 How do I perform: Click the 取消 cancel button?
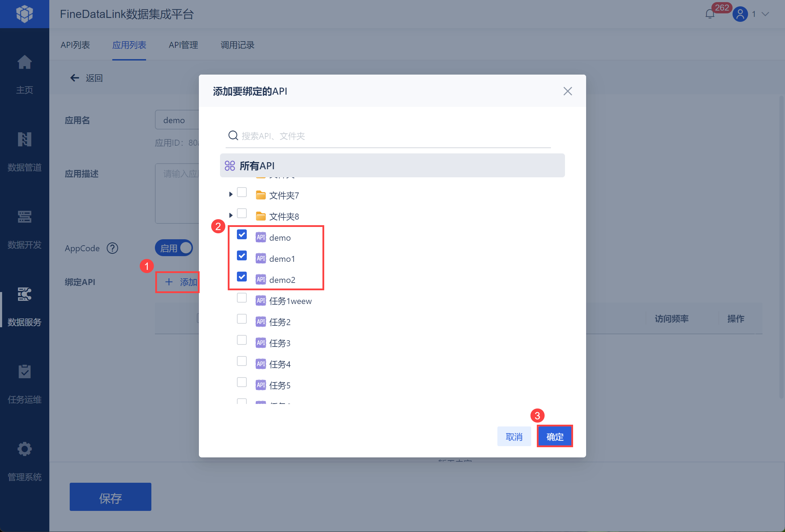(514, 437)
